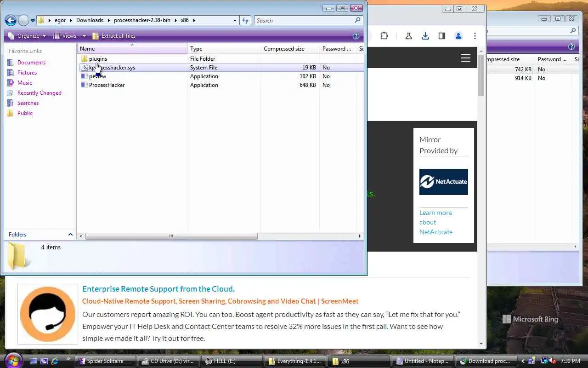
Task: Click the folder icon in the address bar
Action: tap(41, 20)
